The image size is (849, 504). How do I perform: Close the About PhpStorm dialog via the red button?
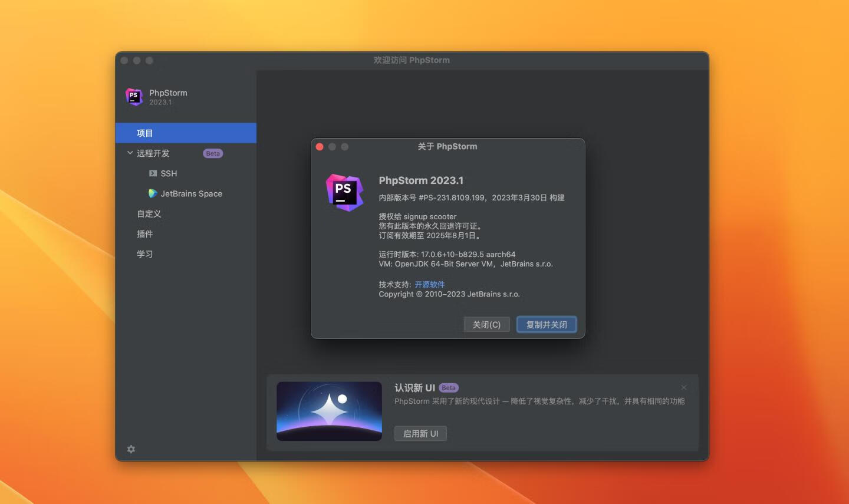[320, 147]
